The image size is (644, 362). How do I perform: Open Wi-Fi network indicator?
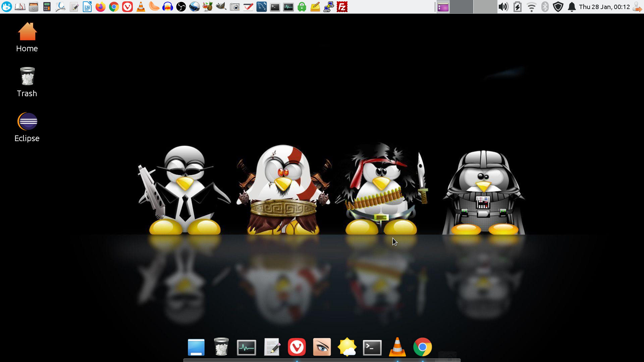[531, 7]
